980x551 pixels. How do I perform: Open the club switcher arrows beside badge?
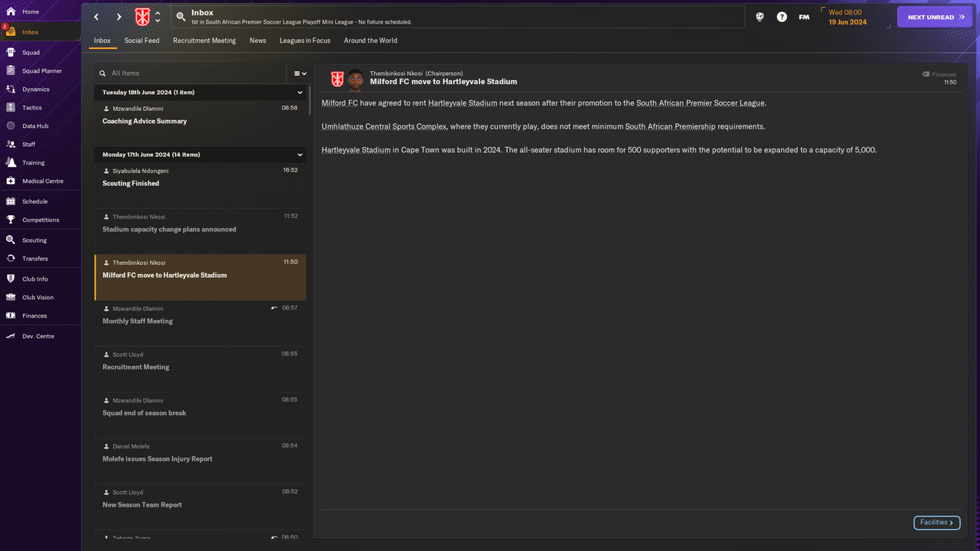[x=158, y=17]
